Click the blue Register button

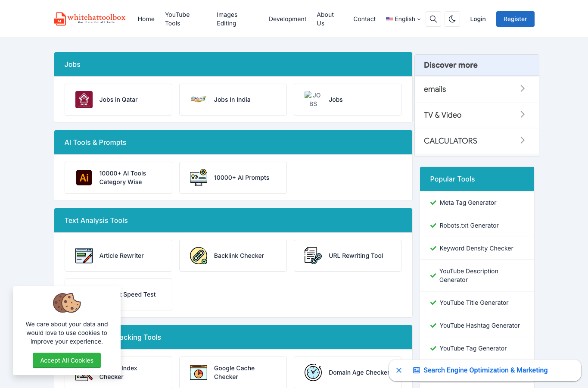point(515,19)
